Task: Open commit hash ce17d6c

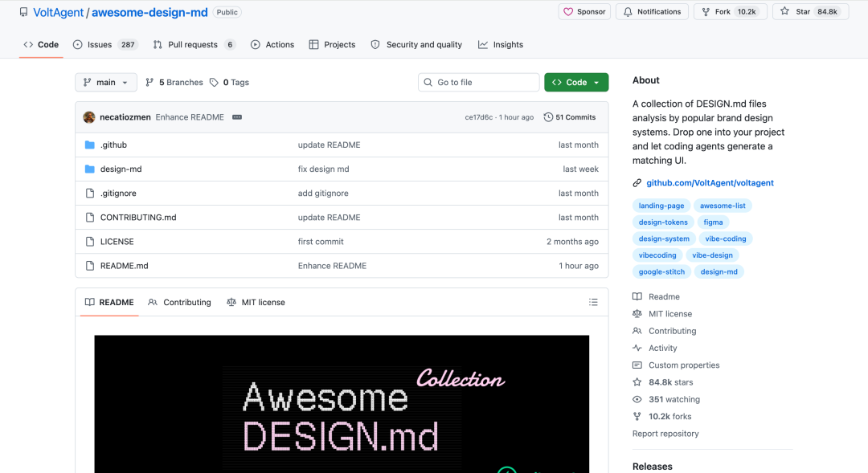Action: [479, 117]
